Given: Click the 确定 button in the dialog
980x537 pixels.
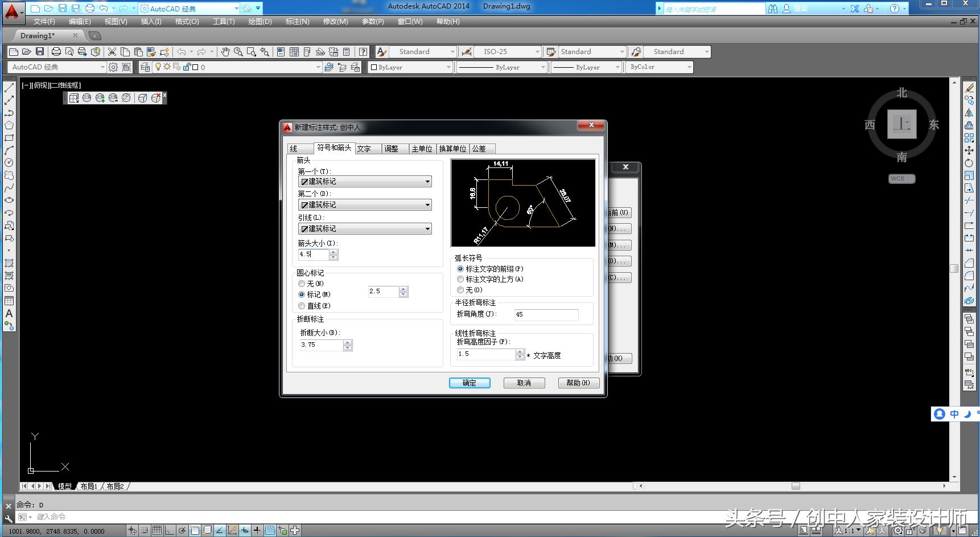Looking at the screenshot, I should [x=470, y=383].
